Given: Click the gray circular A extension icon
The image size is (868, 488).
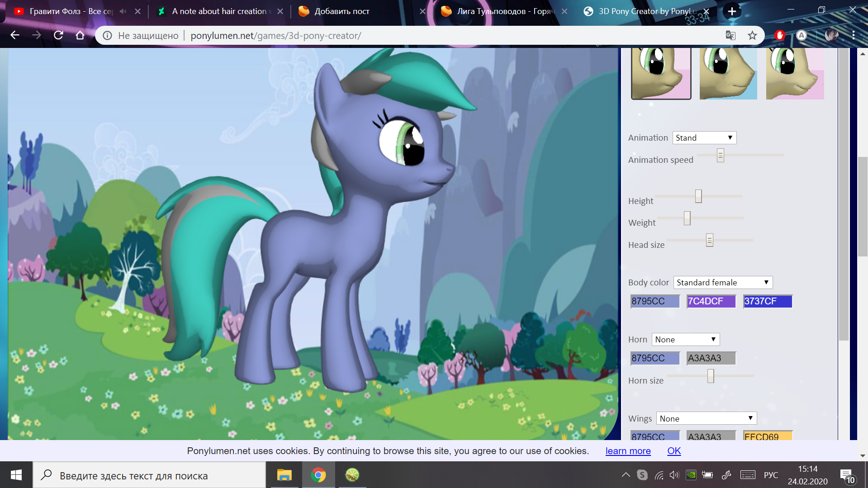Looking at the screenshot, I should tap(802, 35).
